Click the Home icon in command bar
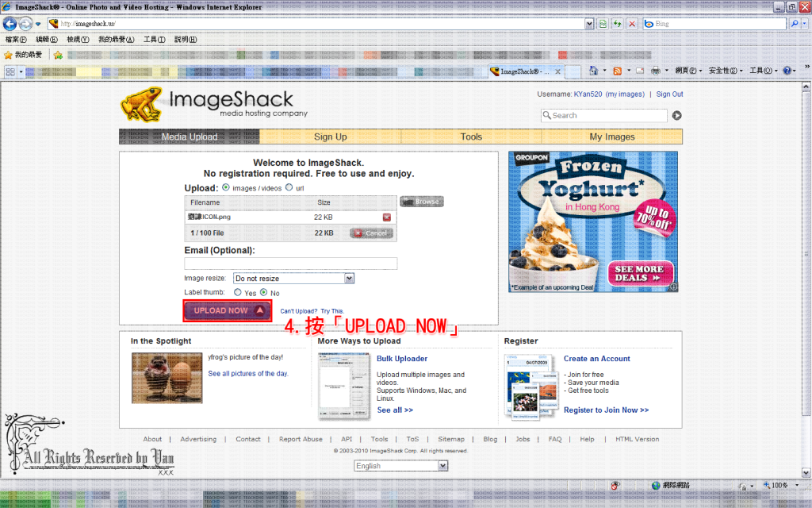This screenshot has width=812, height=508. (593, 71)
